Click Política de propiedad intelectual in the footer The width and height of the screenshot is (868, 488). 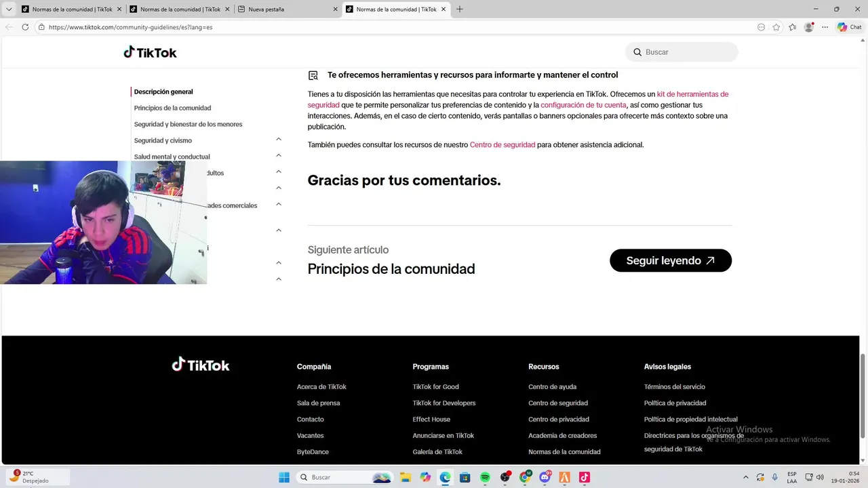[x=691, y=420]
